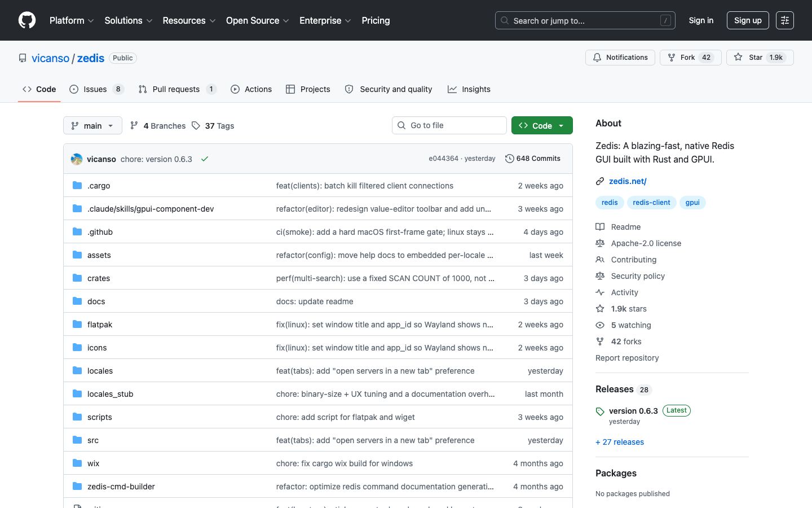The width and height of the screenshot is (812, 508).
Task: Open the Pricing link
Action: 376,20
